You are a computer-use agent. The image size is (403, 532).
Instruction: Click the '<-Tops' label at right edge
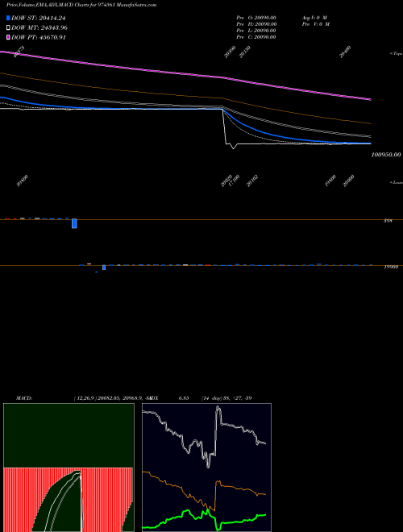[x=397, y=54]
